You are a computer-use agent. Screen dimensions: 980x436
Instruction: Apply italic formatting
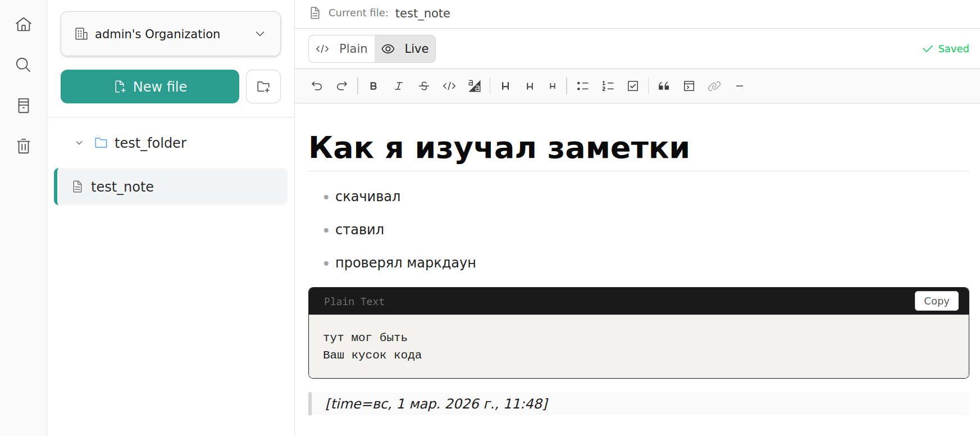click(398, 86)
